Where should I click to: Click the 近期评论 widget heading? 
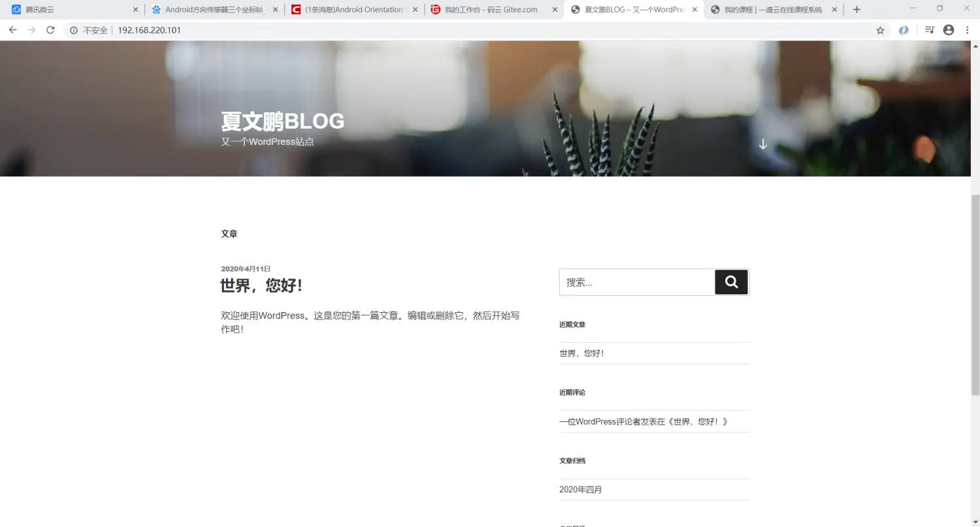pos(572,392)
